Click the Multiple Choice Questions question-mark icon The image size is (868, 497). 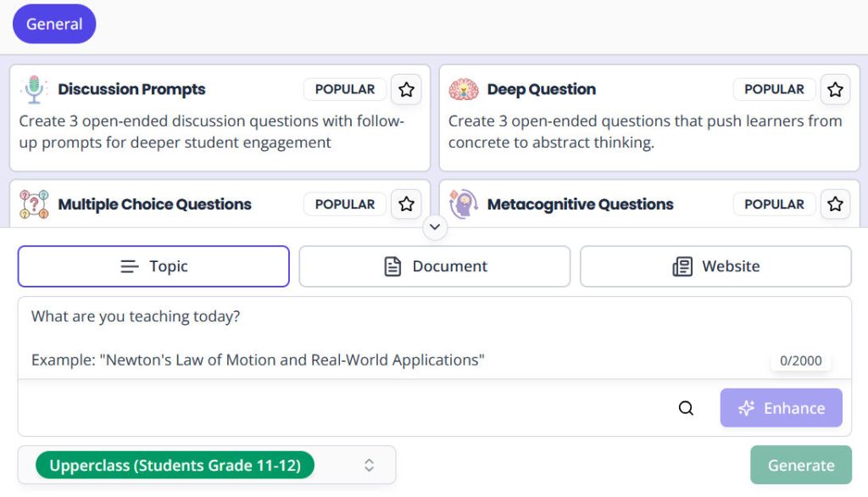(x=34, y=204)
